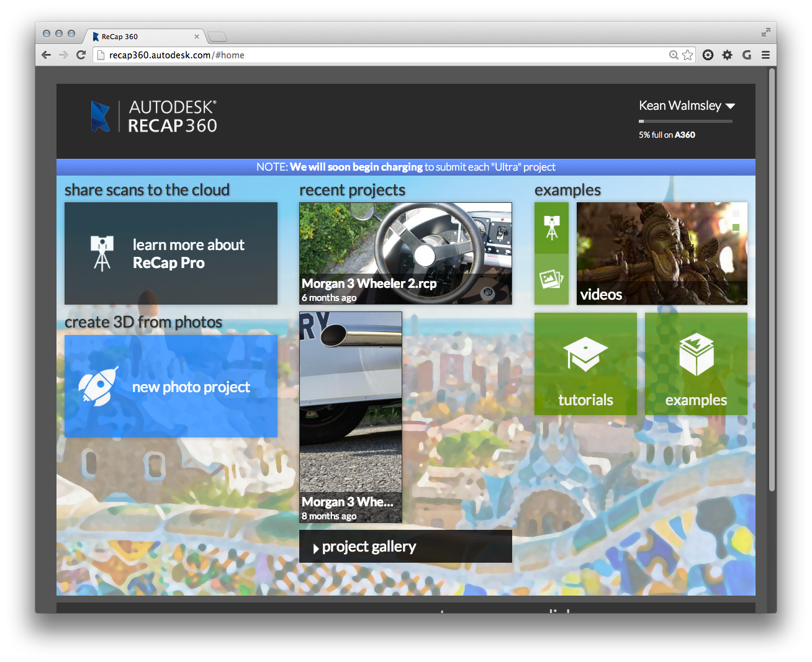The height and width of the screenshot is (662, 812).
Task: Click the rocket icon for new photo project
Action: click(98, 387)
